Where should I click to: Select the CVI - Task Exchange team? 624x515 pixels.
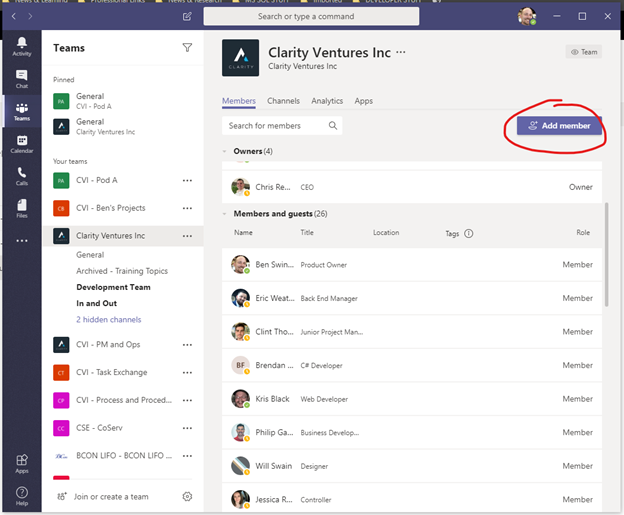click(111, 373)
